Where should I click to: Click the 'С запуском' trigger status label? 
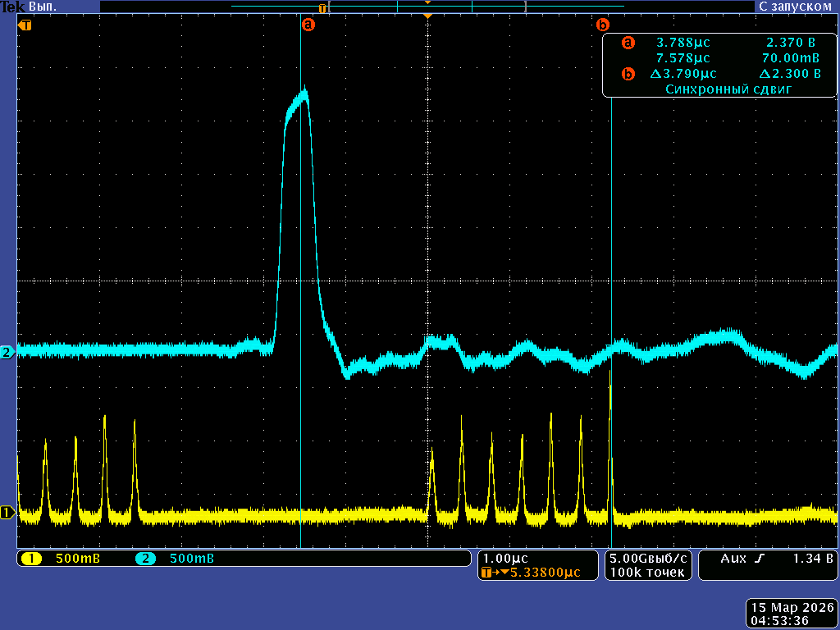pos(796,6)
